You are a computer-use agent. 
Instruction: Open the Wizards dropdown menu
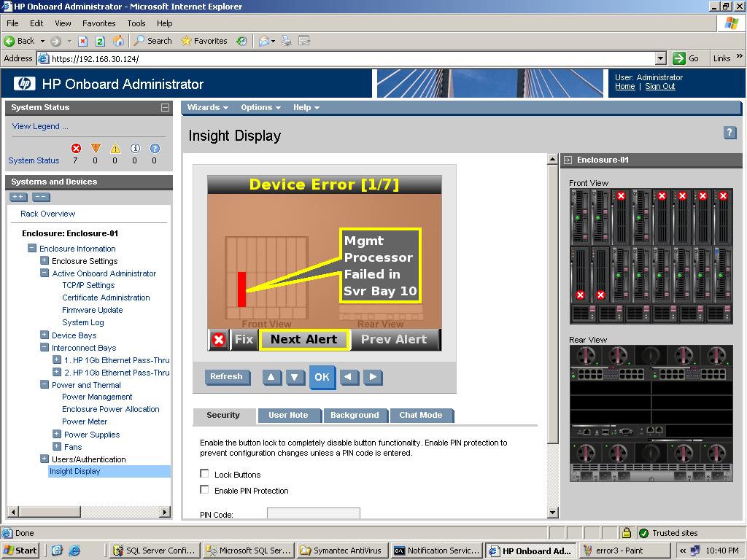coord(207,108)
